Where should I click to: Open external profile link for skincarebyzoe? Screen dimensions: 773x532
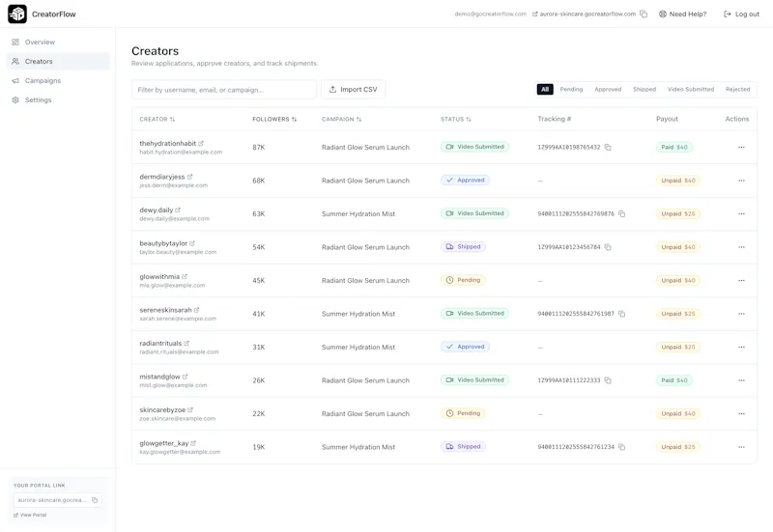(190, 409)
